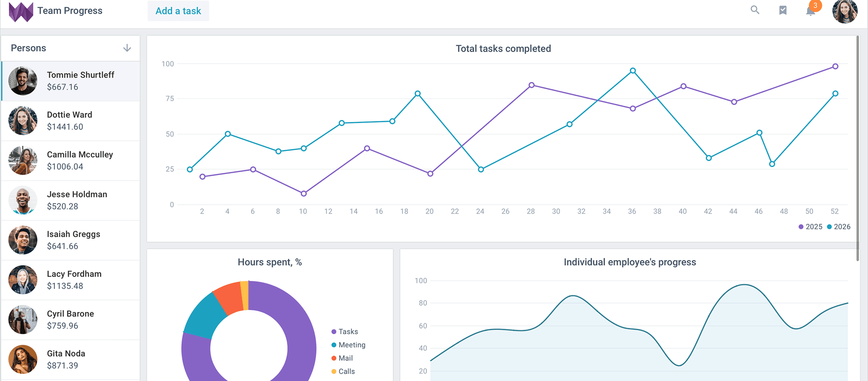This screenshot has width=868, height=381.
Task: Click the 2025 data point at week 10
Action: pos(303,194)
